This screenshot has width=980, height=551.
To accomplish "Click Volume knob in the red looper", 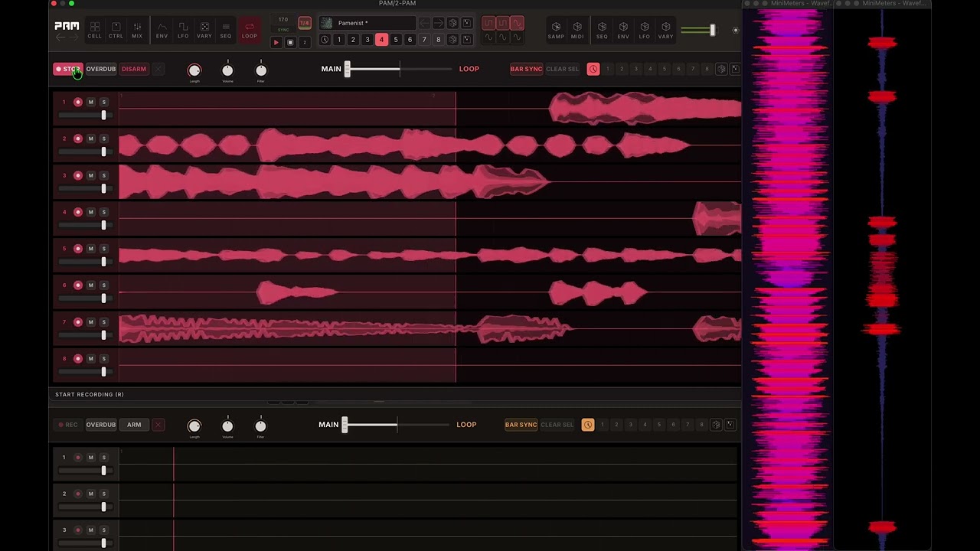I will pos(227,70).
